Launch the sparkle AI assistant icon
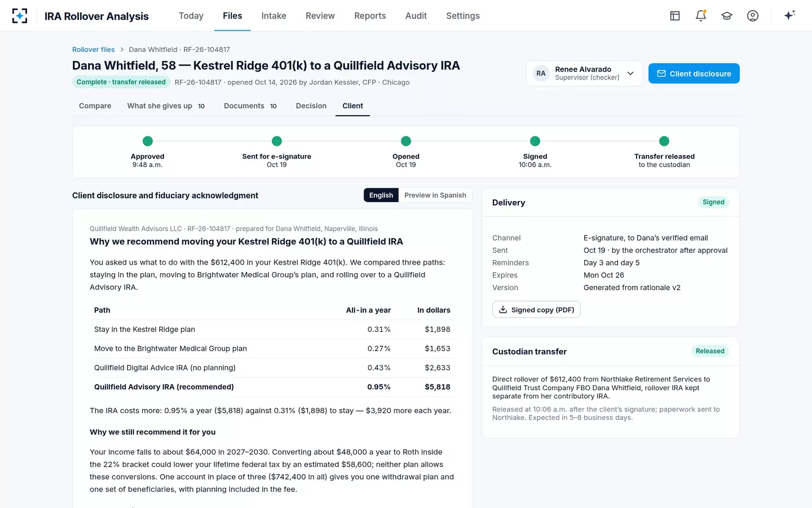The height and width of the screenshot is (508, 812). 789,15
